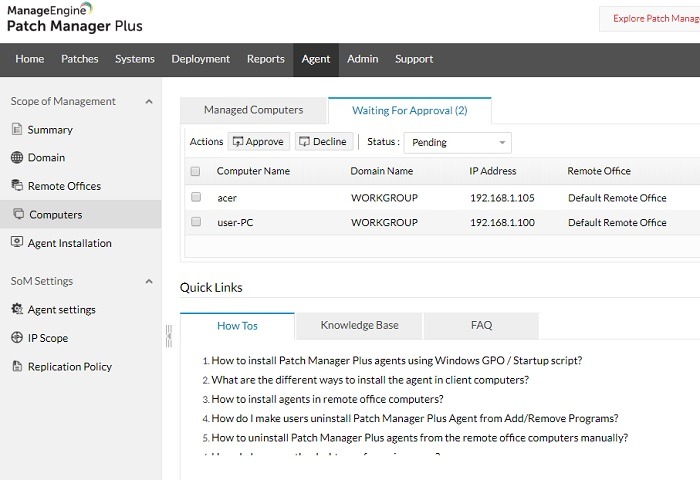Click the ManageEngine Patch Manager Plus logo
Viewport: 700px width, 480px height.
(x=75, y=18)
